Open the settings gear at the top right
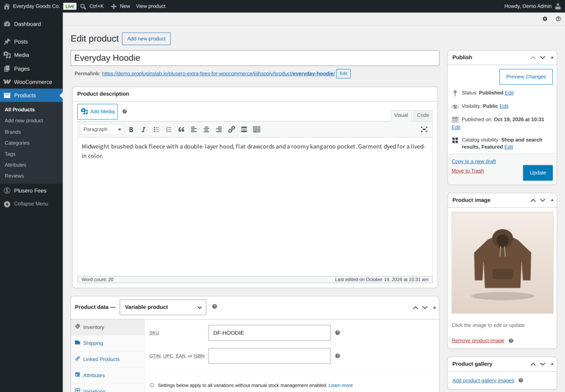565x392 pixels. [545, 19]
